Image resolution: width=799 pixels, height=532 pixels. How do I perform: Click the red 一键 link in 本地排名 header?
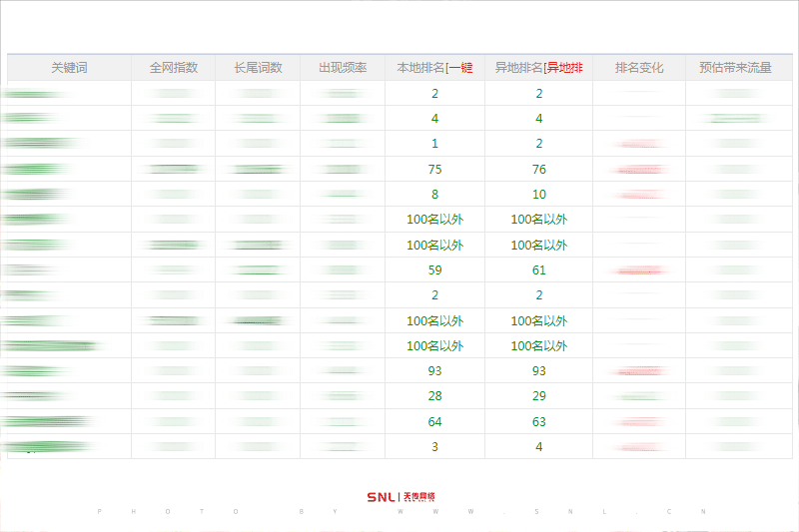pyautogui.click(x=460, y=68)
